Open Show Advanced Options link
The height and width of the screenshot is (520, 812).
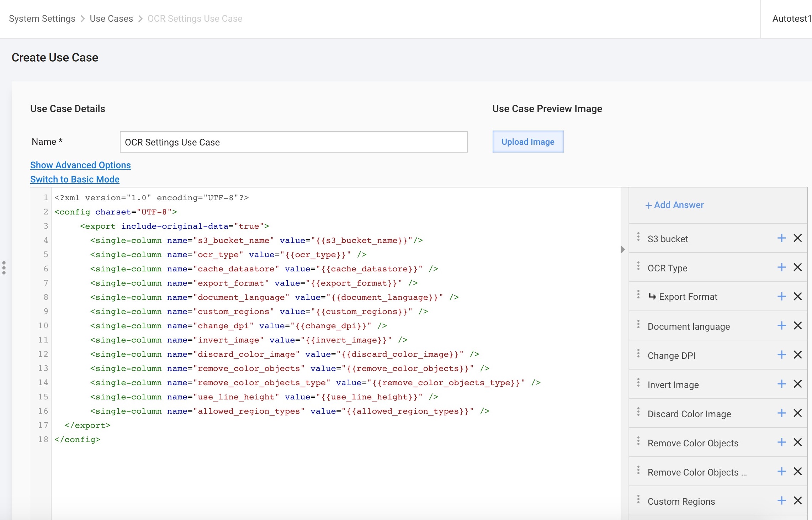point(80,165)
